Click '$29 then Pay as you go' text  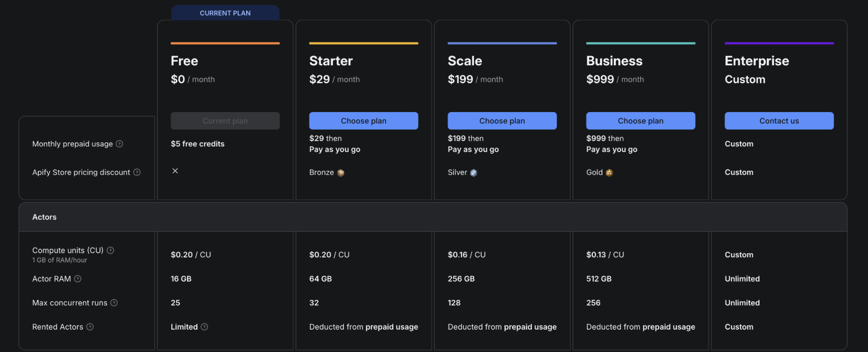tap(335, 144)
